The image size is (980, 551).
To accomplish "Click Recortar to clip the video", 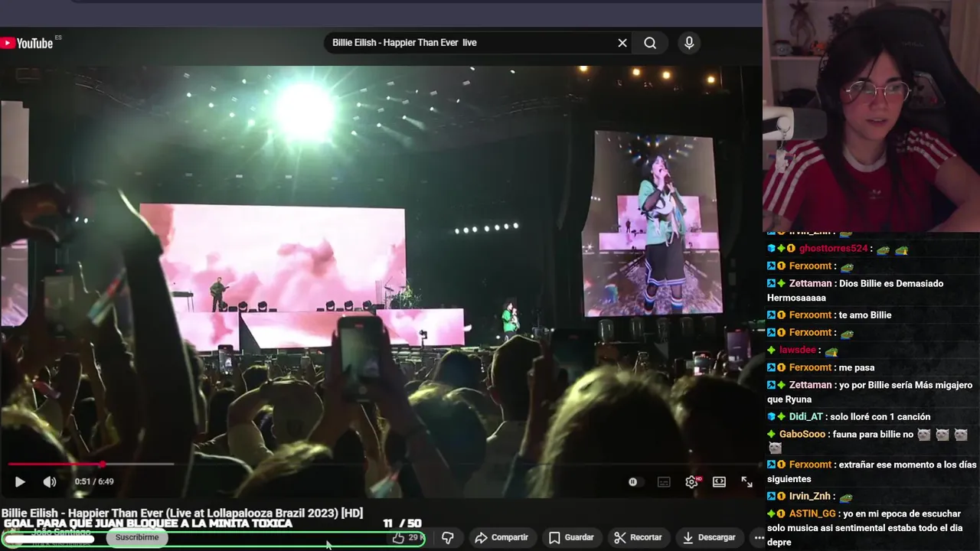I will tap(638, 537).
